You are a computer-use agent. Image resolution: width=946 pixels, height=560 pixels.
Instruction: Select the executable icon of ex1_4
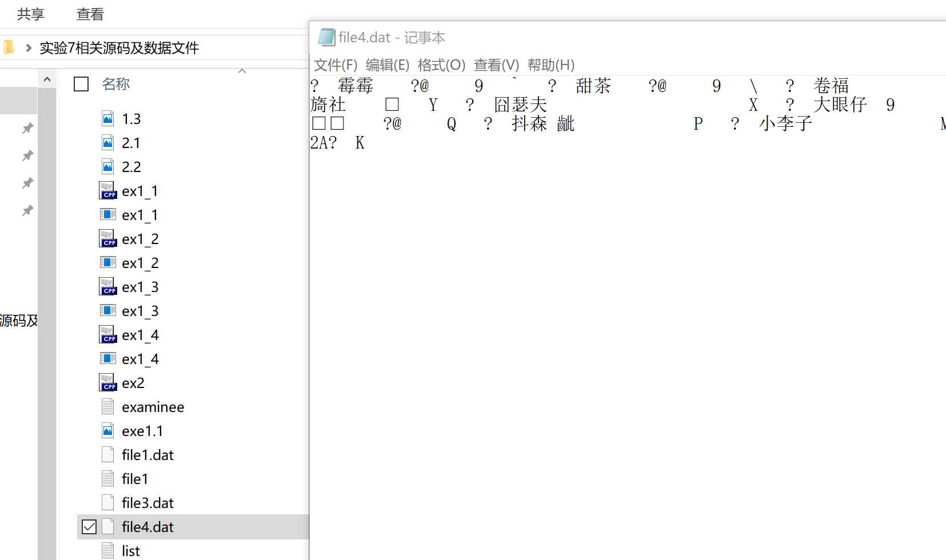108,359
